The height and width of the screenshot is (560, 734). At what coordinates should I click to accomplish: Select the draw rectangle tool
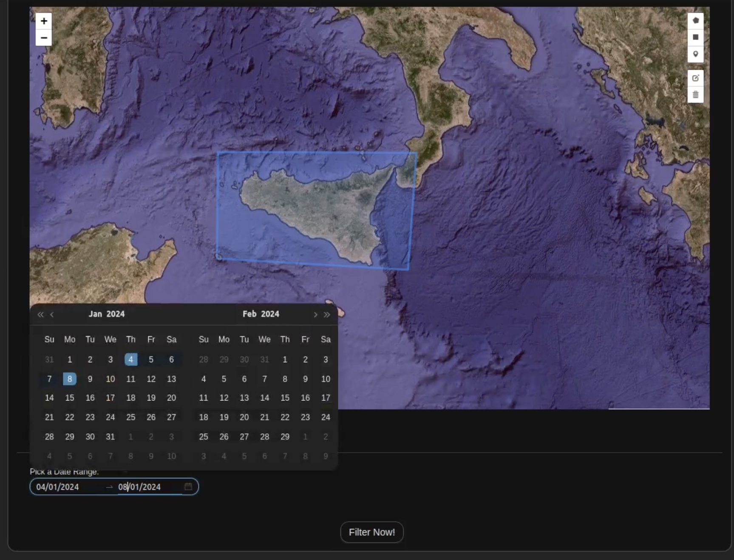[x=695, y=37]
